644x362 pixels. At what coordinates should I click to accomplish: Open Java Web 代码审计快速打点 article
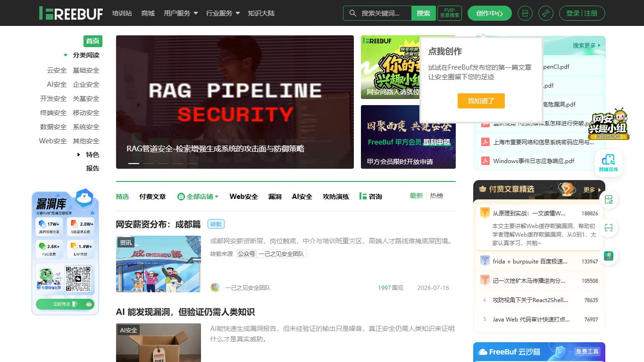531,319
